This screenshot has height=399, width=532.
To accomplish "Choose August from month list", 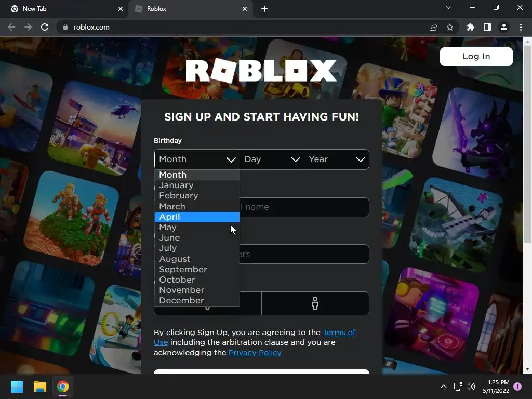I will click(x=197, y=259).
